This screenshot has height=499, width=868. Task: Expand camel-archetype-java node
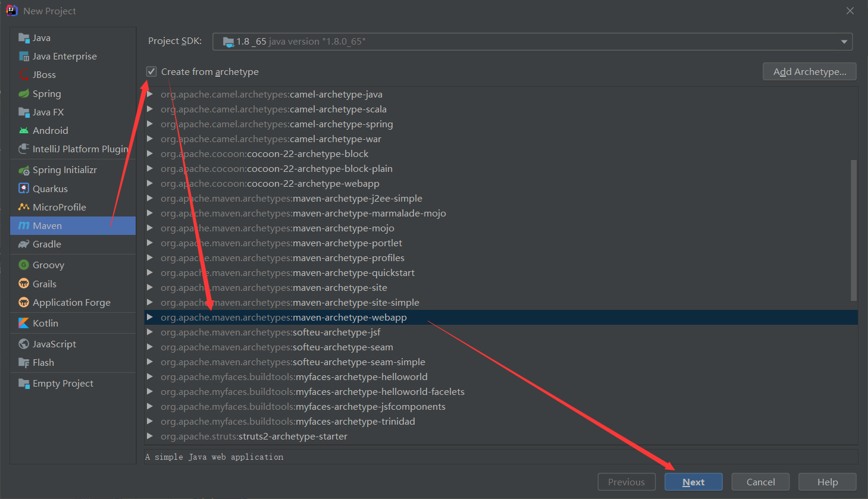(x=150, y=94)
